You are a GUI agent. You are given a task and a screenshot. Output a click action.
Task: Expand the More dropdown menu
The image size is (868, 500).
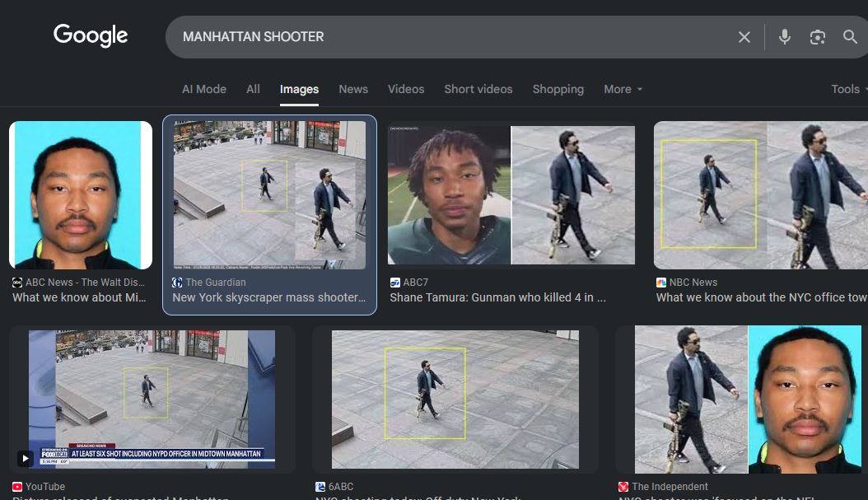623,89
